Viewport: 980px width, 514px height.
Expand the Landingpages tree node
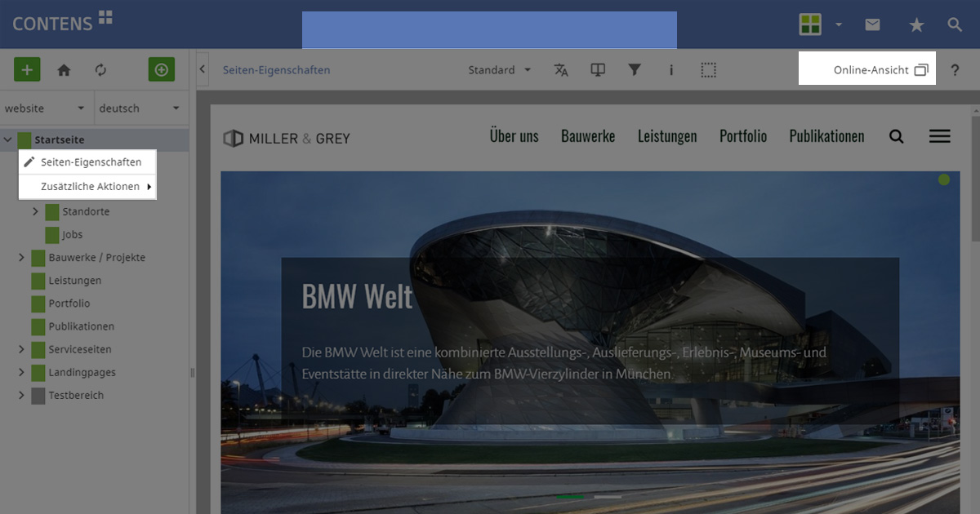coord(21,372)
